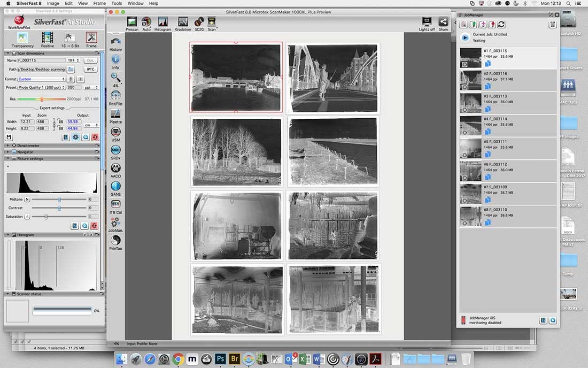The image size is (588, 368).
Task: Open the IT8 Cal calibration tool
Action: 115,206
